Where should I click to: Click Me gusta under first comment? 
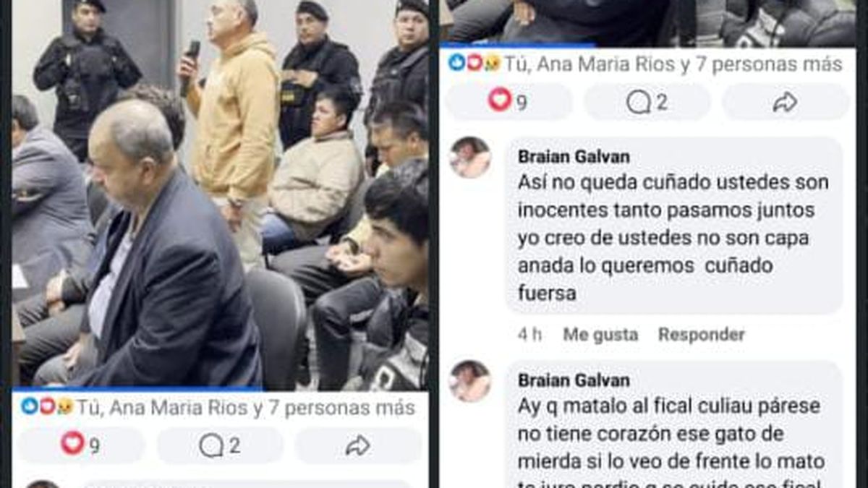coord(600,335)
